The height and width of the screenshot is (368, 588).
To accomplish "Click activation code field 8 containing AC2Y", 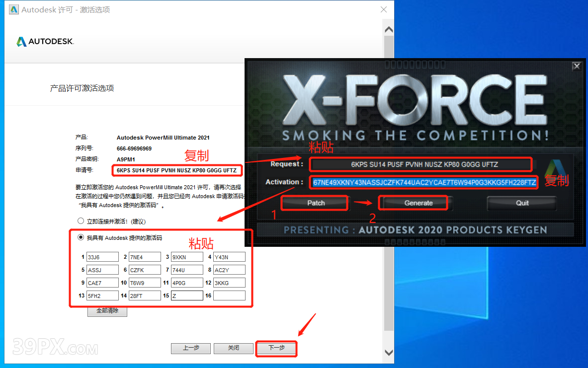I will pyautogui.click(x=230, y=270).
